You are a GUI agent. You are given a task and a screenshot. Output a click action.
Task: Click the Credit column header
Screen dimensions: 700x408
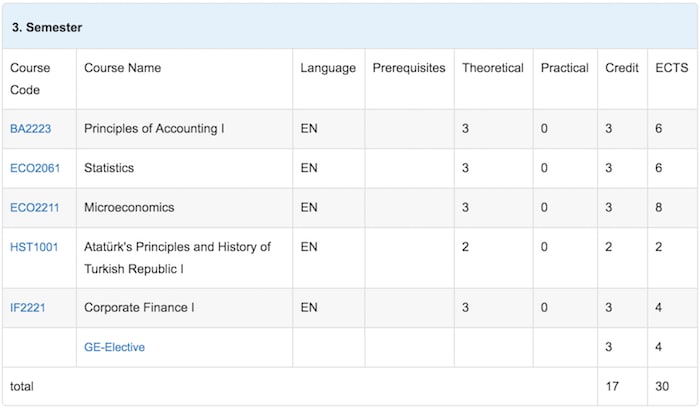coord(622,68)
